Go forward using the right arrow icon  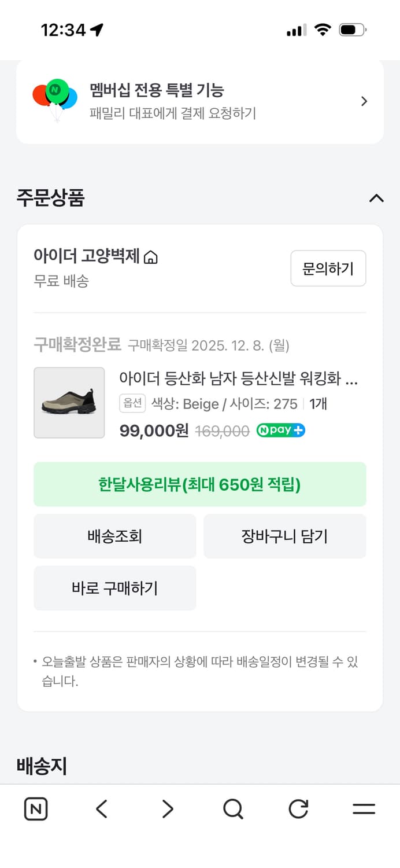coord(167,810)
